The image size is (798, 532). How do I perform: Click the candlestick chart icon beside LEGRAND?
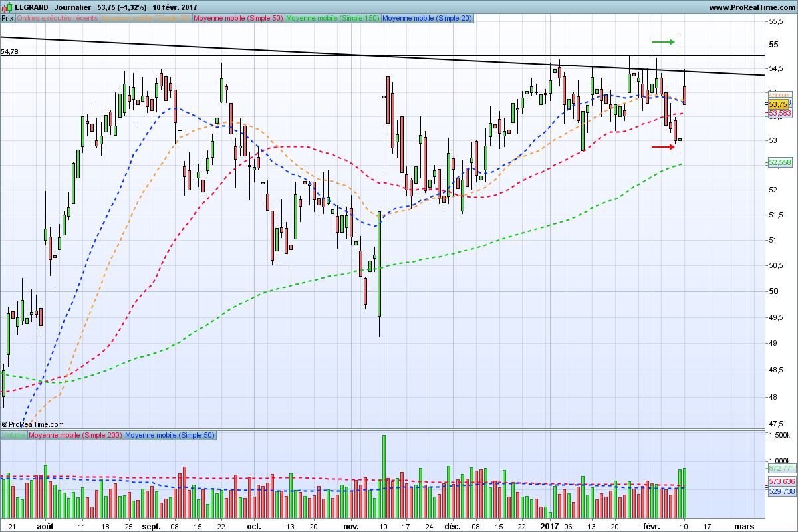coord(7,7)
